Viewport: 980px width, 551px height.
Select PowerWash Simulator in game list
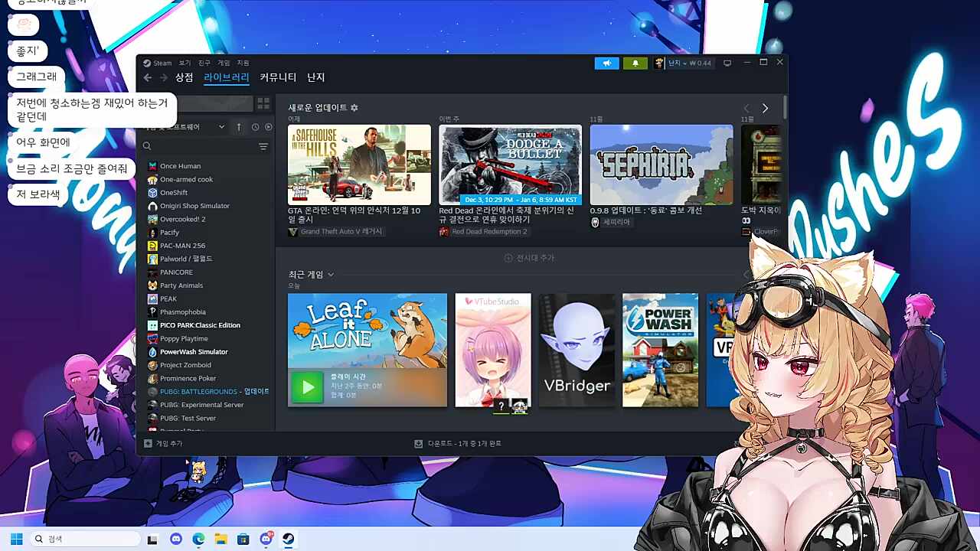click(194, 352)
